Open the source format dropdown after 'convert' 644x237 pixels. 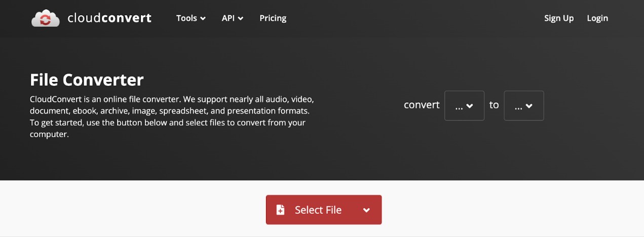464,106
